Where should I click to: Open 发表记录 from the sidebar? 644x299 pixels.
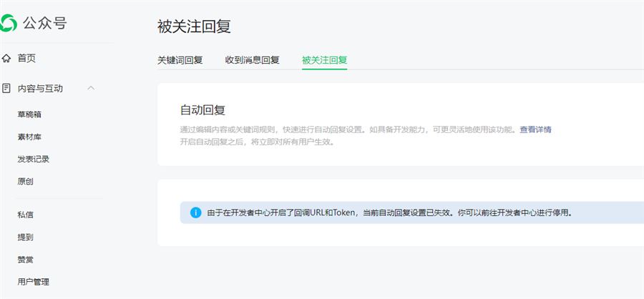point(34,159)
